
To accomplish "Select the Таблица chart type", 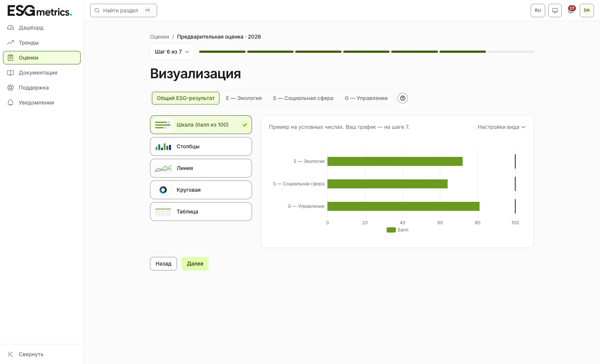I will tap(201, 212).
